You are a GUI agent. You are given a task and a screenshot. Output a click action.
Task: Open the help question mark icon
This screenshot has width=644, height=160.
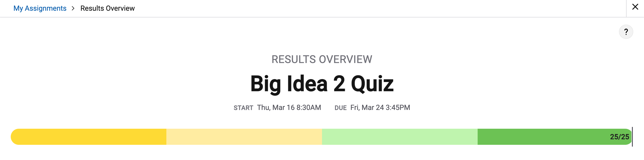pyautogui.click(x=626, y=32)
